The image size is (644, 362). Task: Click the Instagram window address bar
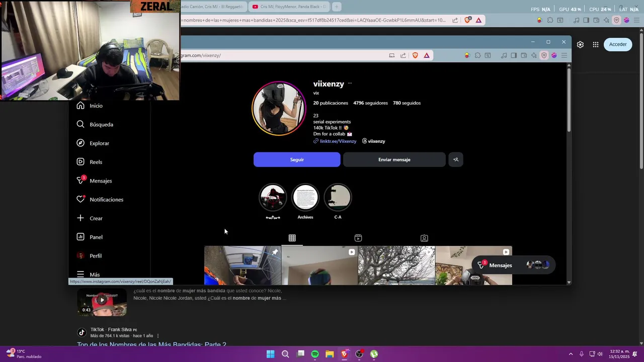pos(284,55)
